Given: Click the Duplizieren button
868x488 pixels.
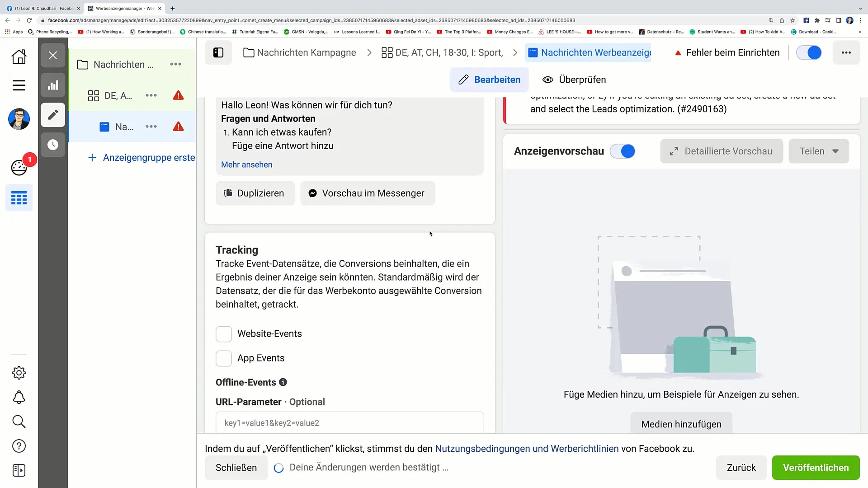Looking at the screenshot, I should [255, 193].
